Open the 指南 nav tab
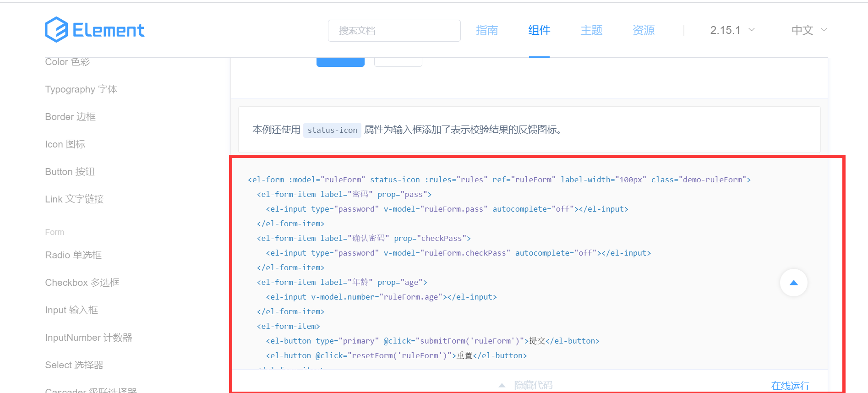Screen dimensions: 868x393 486,30
